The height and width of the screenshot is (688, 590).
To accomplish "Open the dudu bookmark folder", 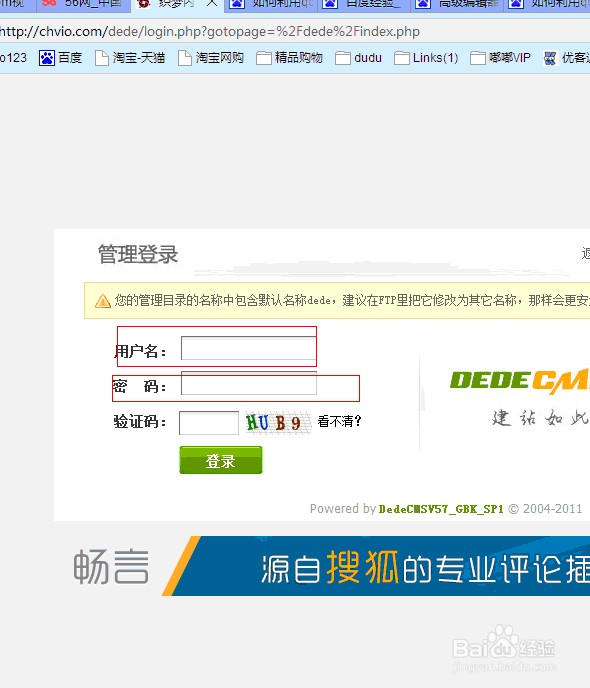I will point(358,58).
